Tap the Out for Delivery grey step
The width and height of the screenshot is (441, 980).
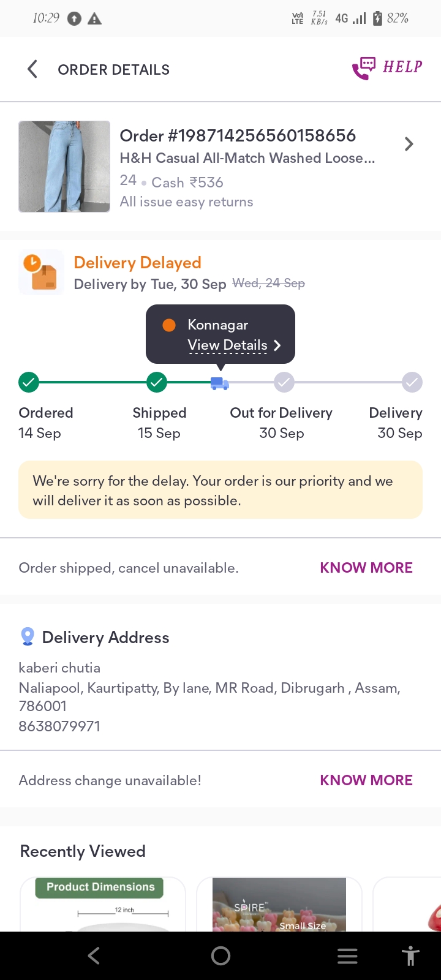(x=284, y=382)
